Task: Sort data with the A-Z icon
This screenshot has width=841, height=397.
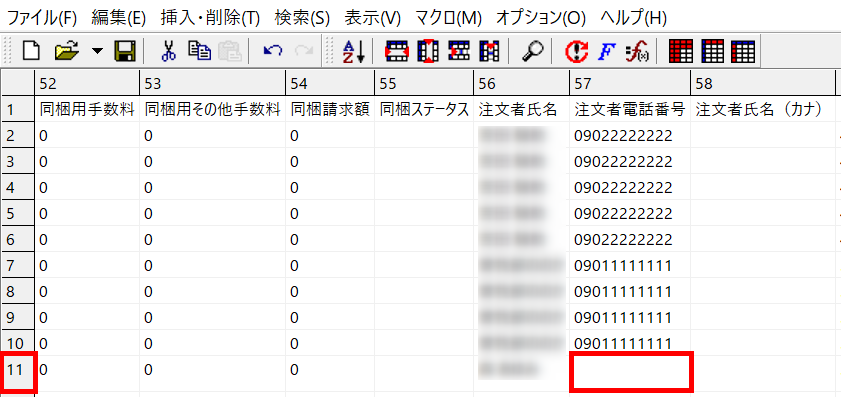Action: pyautogui.click(x=353, y=51)
